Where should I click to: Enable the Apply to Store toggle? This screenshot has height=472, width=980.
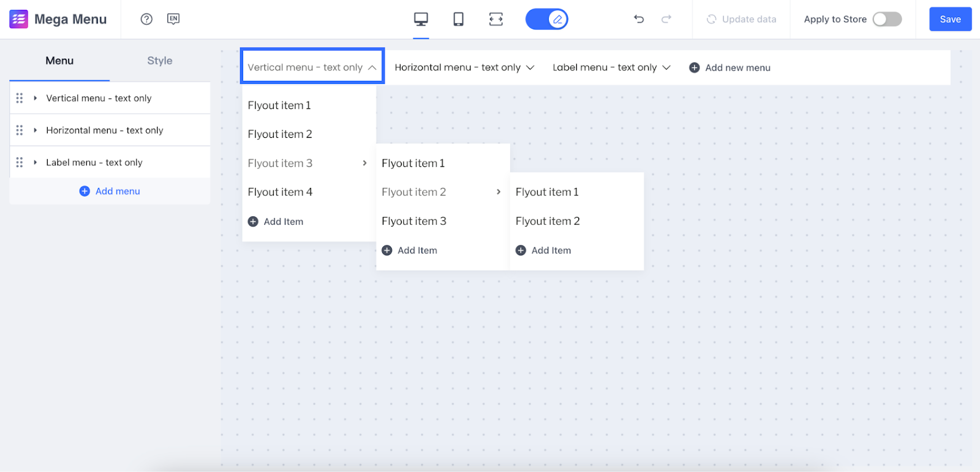887,19
